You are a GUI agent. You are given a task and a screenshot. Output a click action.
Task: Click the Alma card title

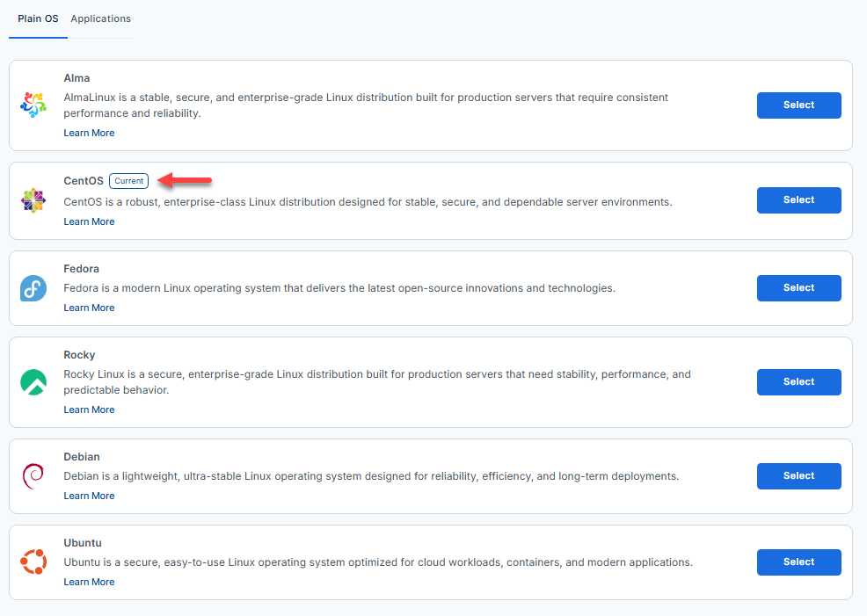(x=76, y=78)
